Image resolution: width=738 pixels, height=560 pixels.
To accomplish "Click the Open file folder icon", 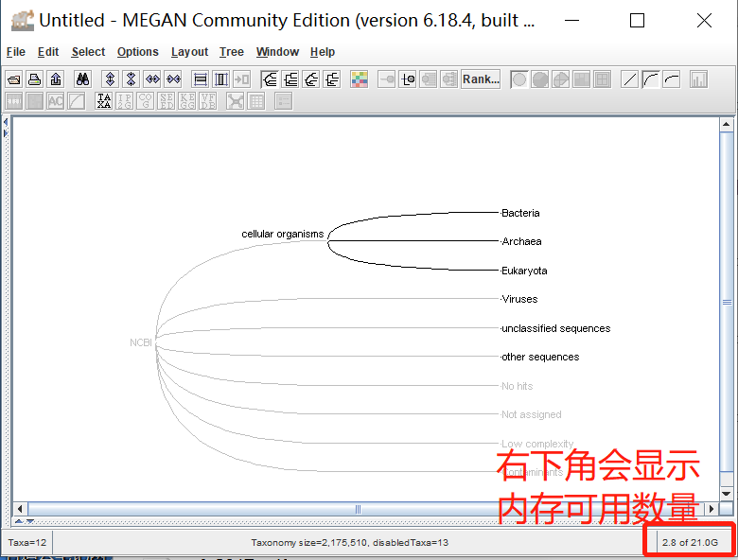I will [14, 79].
